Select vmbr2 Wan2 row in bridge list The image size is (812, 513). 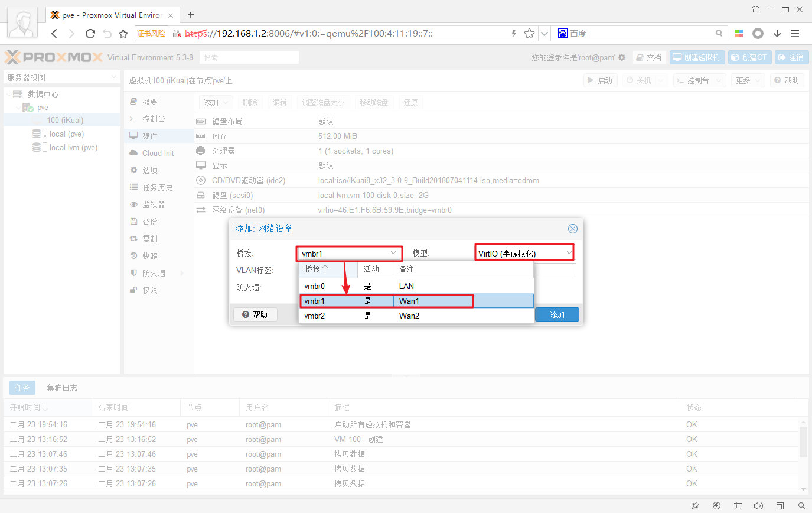416,316
